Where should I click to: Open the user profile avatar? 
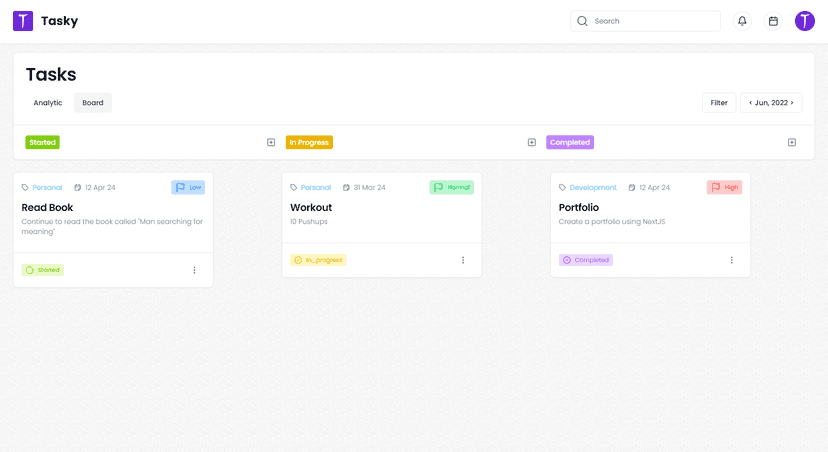tap(805, 21)
